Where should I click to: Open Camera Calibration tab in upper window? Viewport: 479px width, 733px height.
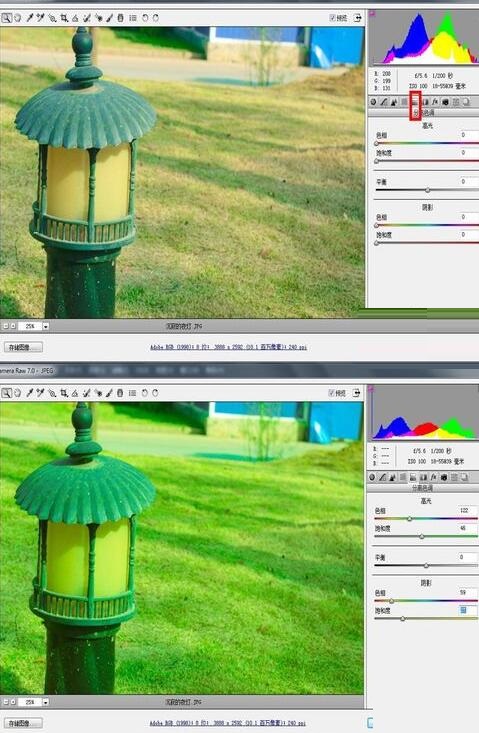(445, 102)
